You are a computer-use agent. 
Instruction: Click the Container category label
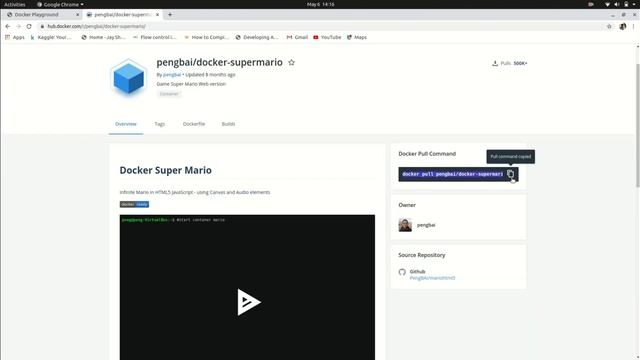coord(169,94)
